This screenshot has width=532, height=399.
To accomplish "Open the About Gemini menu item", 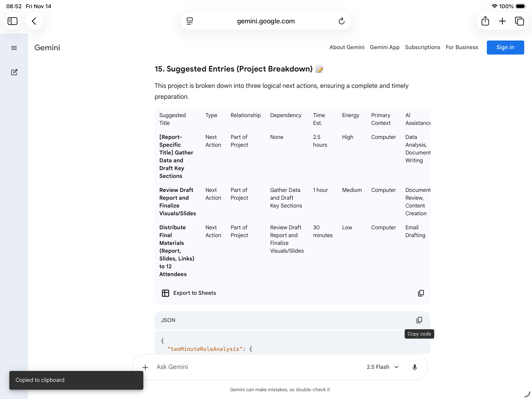I will 347,47.
